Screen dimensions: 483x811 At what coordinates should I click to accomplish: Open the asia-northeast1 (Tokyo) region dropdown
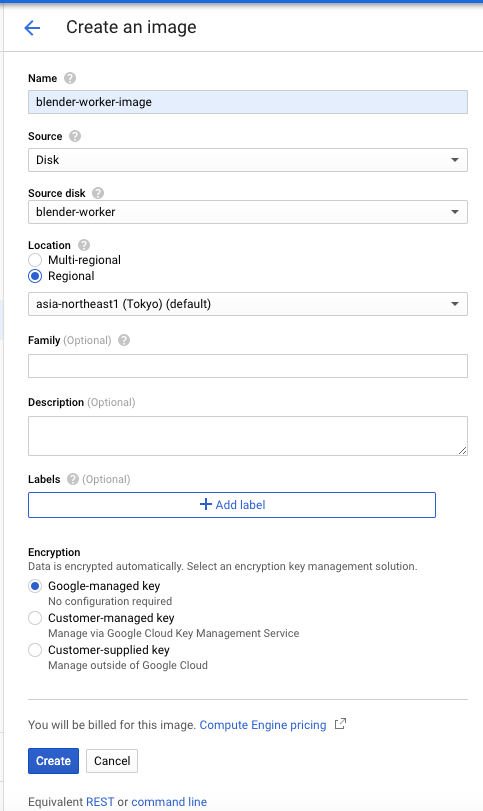(248, 304)
